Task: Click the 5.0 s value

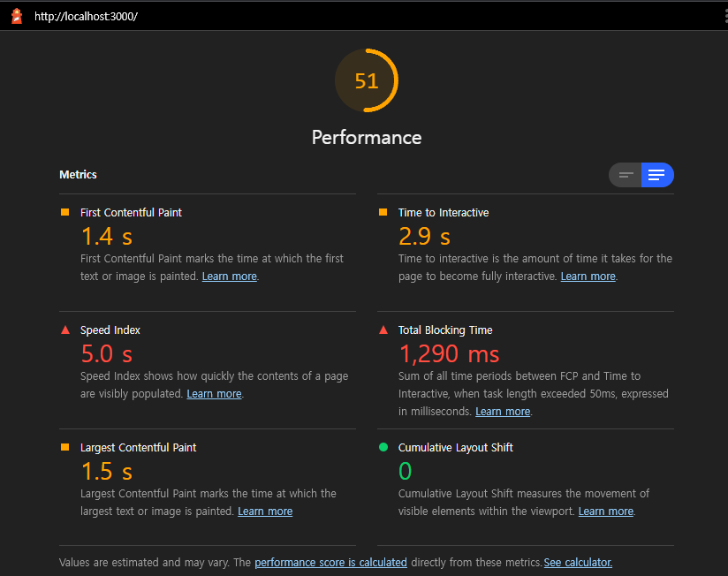Action: pyautogui.click(x=107, y=353)
